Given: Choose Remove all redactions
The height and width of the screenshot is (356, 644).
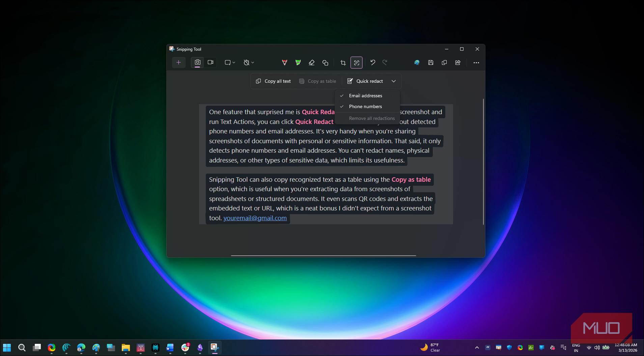Looking at the screenshot, I should click(x=367, y=118).
